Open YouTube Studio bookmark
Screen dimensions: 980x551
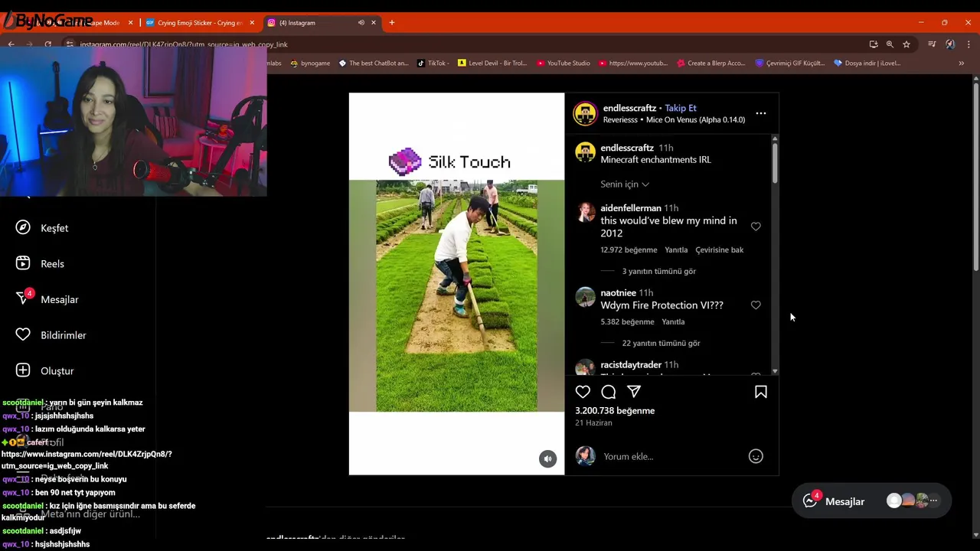tap(563, 63)
